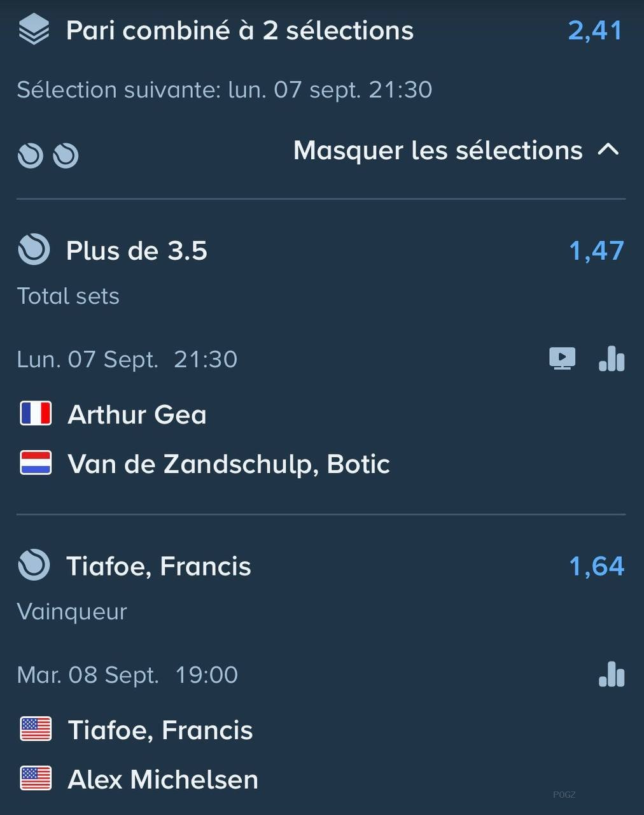Screen dimensions: 644x815
Task: Collapse selections with Masquer les sélections
Action: click(x=456, y=150)
